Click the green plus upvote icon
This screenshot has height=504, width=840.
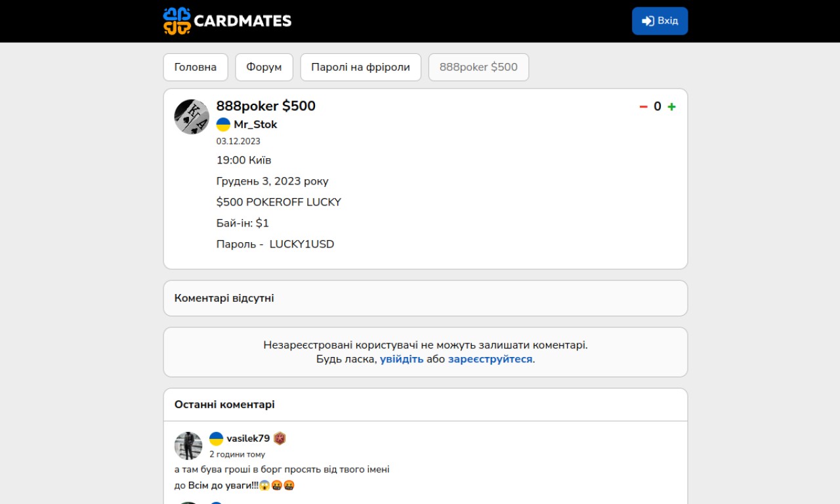tap(671, 107)
